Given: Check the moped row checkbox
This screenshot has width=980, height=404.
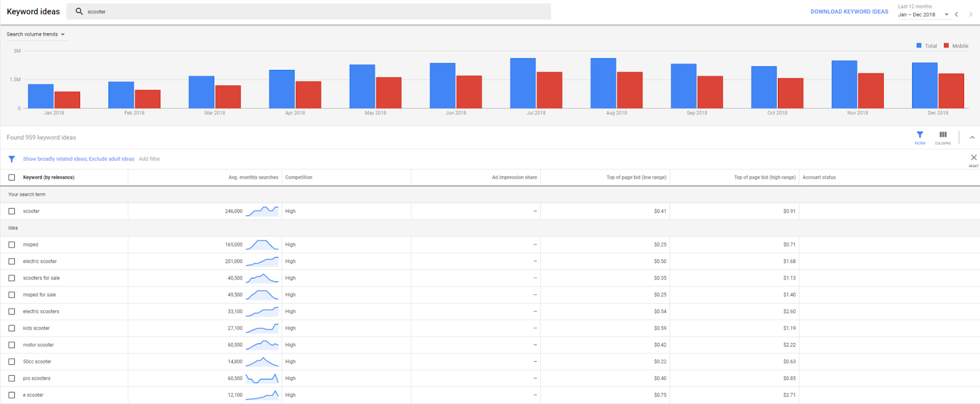Looking at the screenshot, I should 12,245.
